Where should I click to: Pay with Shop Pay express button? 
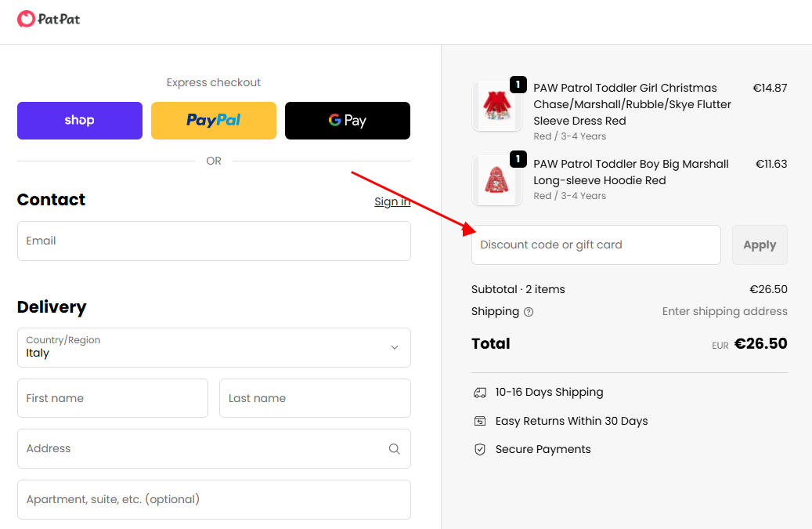[x=80, y=121]
